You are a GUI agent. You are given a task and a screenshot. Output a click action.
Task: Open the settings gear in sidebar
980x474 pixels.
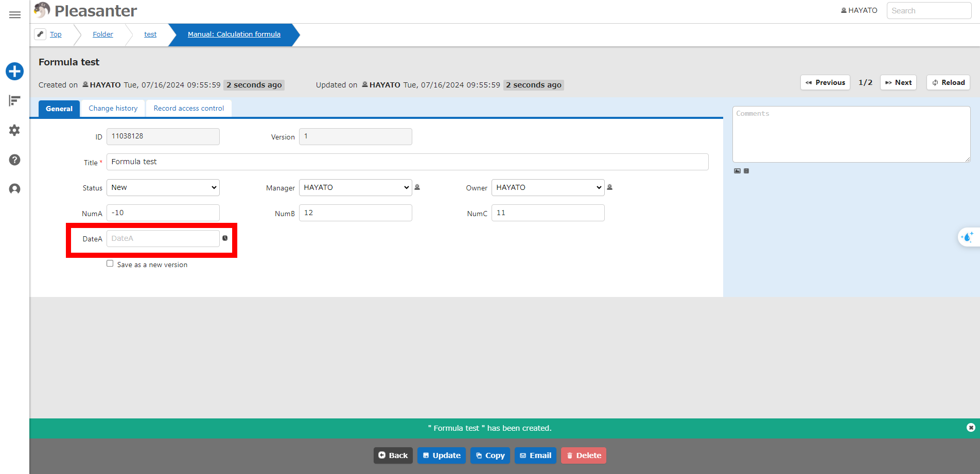pyautogui.click(x=14, y=130)
